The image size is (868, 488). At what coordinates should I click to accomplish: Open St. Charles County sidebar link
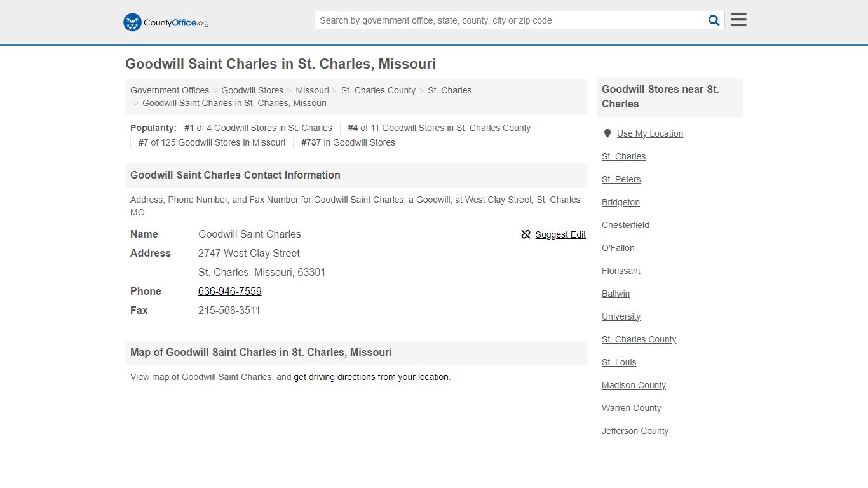pyautogui.click(x=639, y=339)
